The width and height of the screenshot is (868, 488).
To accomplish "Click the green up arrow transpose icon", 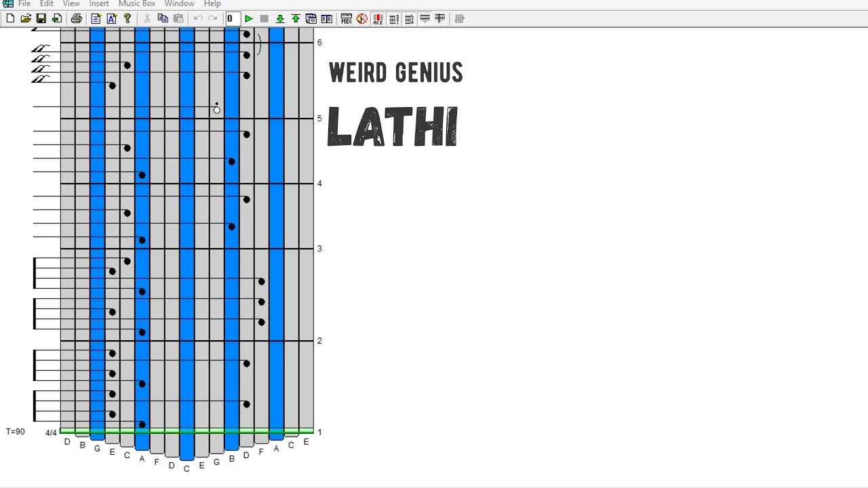I will [296, 19].
